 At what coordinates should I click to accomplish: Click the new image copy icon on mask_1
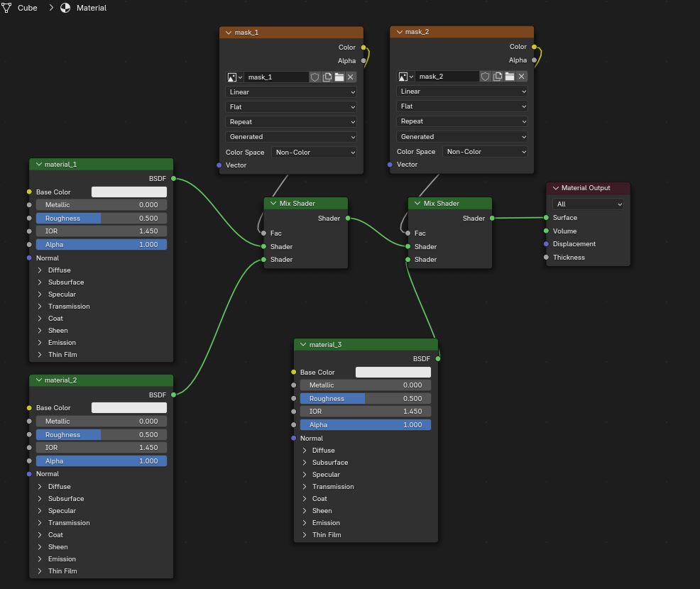coord(327,77)
